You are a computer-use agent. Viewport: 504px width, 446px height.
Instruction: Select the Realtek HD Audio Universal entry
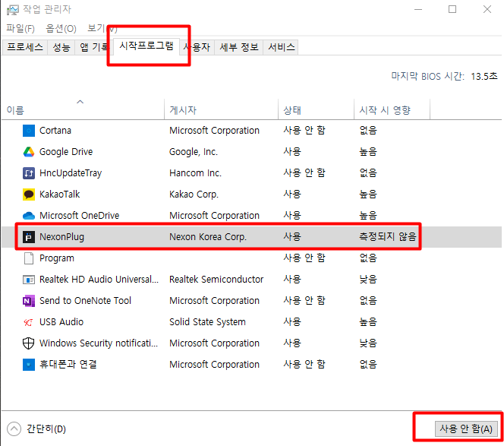click(x=99, y=280)
